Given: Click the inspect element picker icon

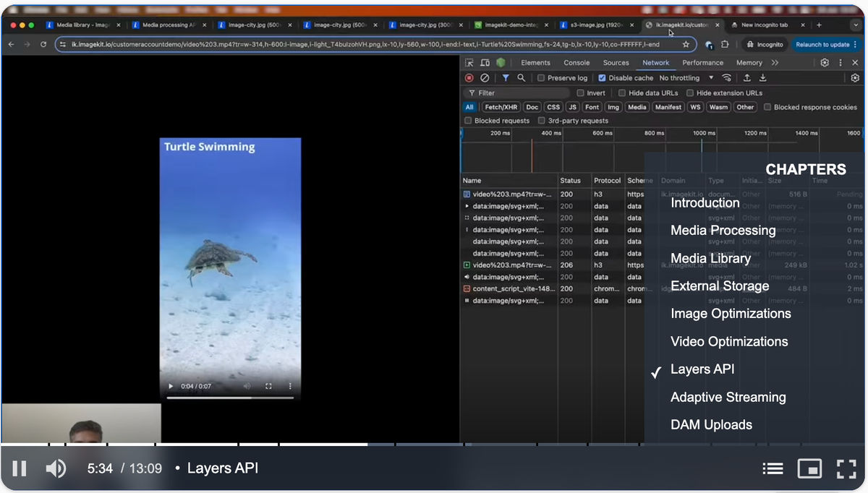Looking at the screenshot, I should pyautogui.click(x=469, y=63).
